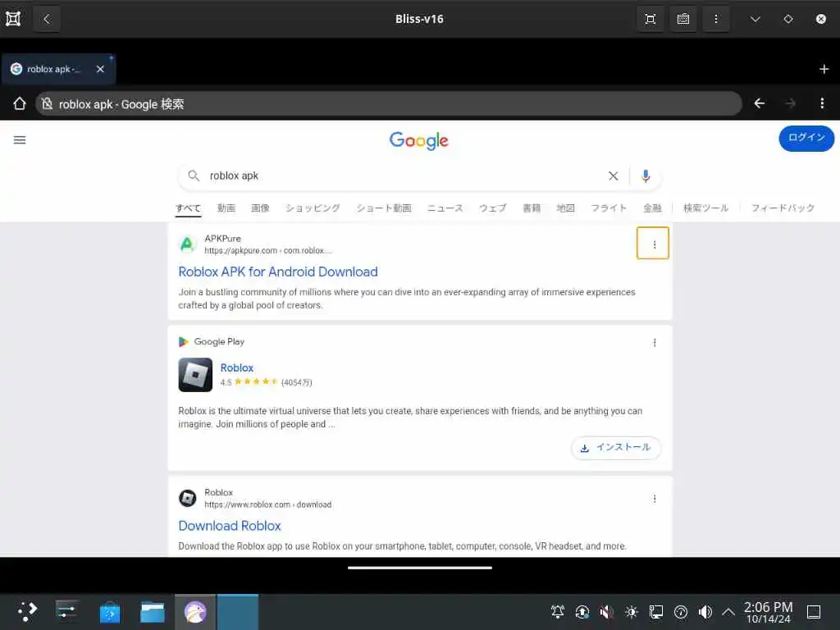Open Roblox APK for Android Download link

tap(278, 272)
